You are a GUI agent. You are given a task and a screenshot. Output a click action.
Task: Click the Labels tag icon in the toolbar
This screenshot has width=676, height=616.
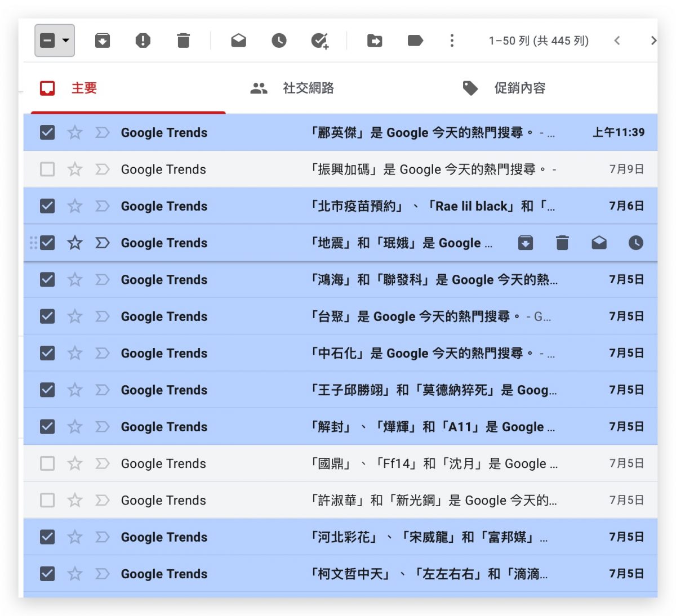tap(415, 41)
